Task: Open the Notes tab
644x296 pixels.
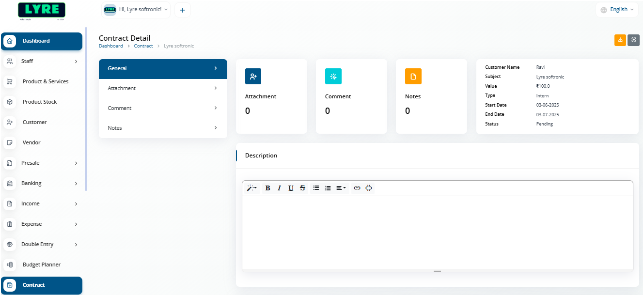Action: (x=163, y=128)
